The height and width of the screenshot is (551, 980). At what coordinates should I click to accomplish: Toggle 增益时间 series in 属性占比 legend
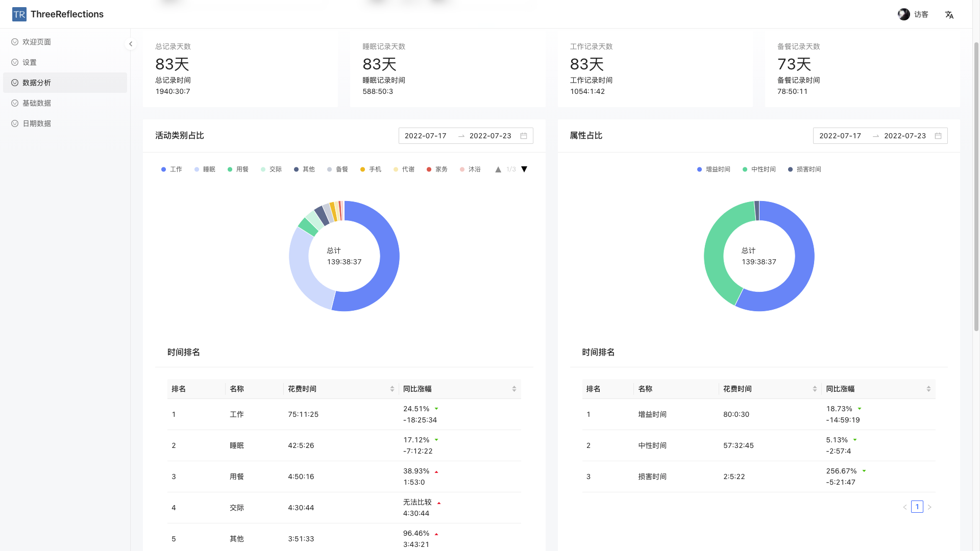tap(714, 169)
